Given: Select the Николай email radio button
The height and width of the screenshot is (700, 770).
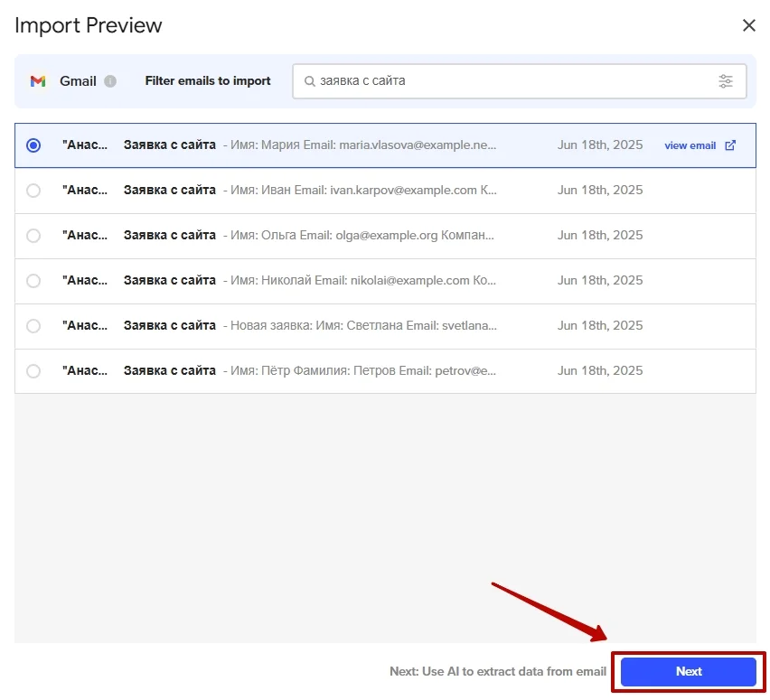Looking at the screenshot, I should [33, 281].
